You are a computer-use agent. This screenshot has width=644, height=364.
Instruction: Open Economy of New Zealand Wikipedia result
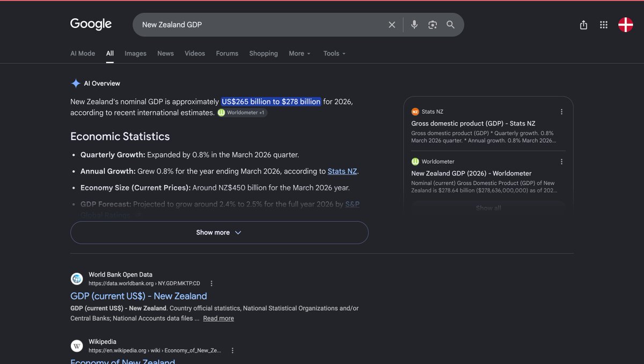(123, 361)
